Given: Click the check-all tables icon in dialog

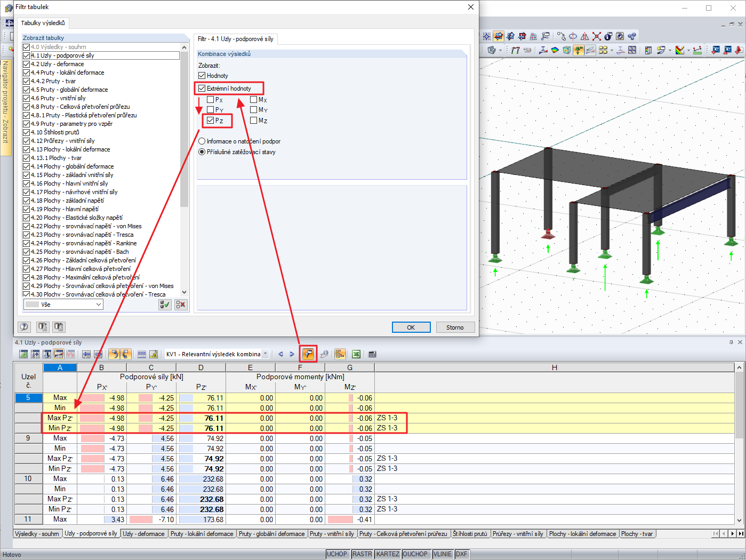Looking at the screenshot, I should (x=165, y=305).
